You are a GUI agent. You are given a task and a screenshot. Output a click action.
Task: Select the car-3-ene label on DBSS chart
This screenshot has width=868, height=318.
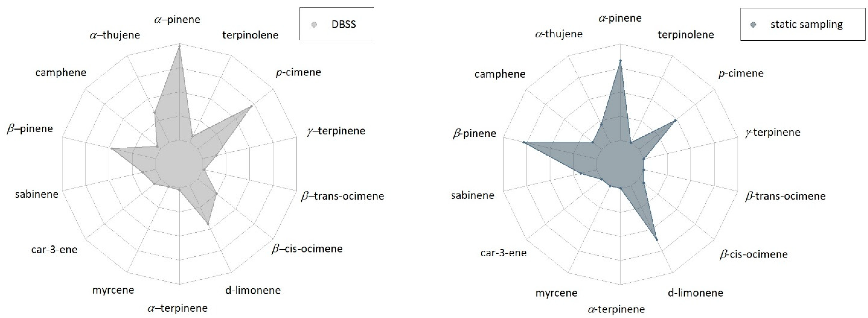pyautogui.click(x=54, y=250)
